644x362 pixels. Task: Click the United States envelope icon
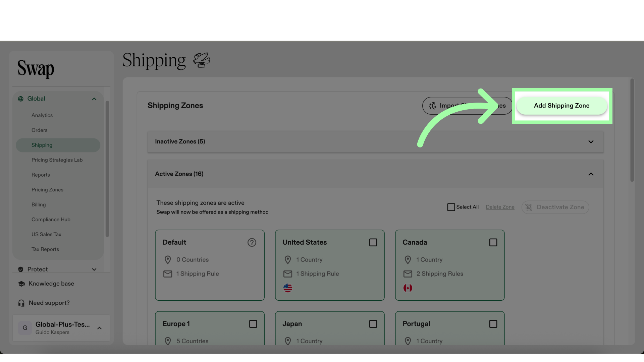(x=288, y=274)
